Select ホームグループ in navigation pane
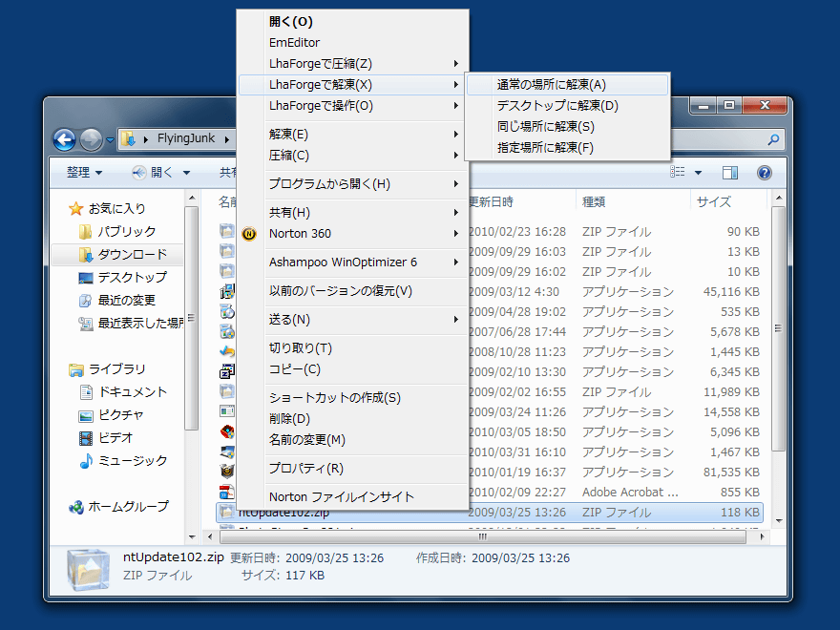Image resolution: width=840 pixels, height=630 pixels. pos(119,507)
